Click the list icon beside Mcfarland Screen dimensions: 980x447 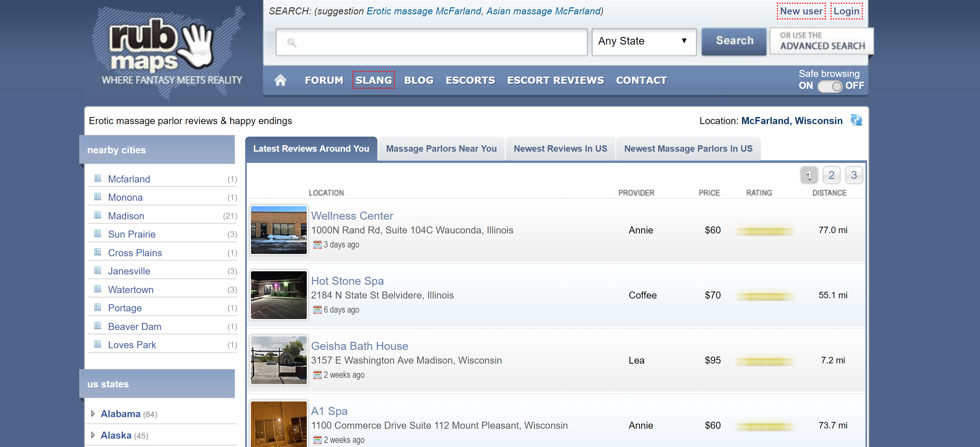(98, 178)
